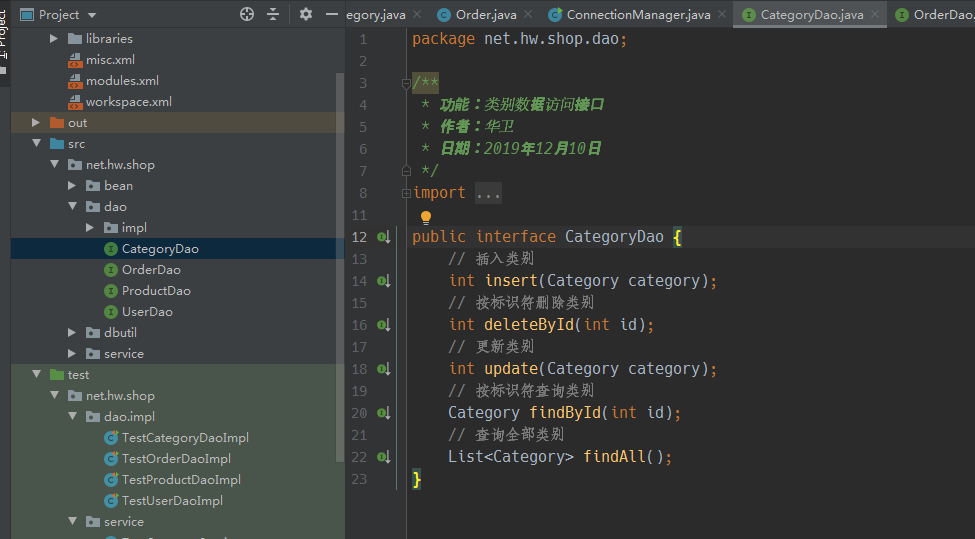Viewport: 975px width, 539px height.
Task: Click the Project panel scrollbar
Action: click(x=340, y=267)
